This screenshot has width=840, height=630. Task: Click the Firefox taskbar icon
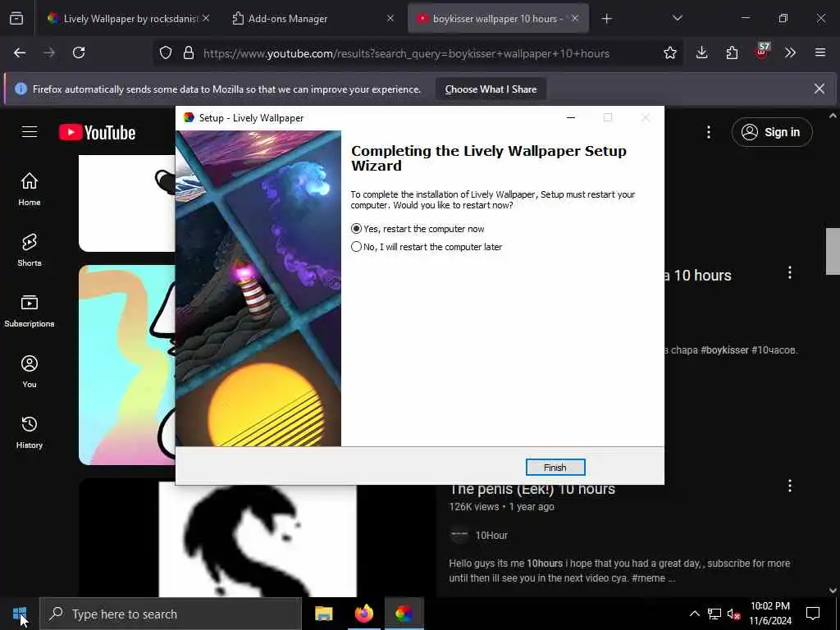(363, 614)
